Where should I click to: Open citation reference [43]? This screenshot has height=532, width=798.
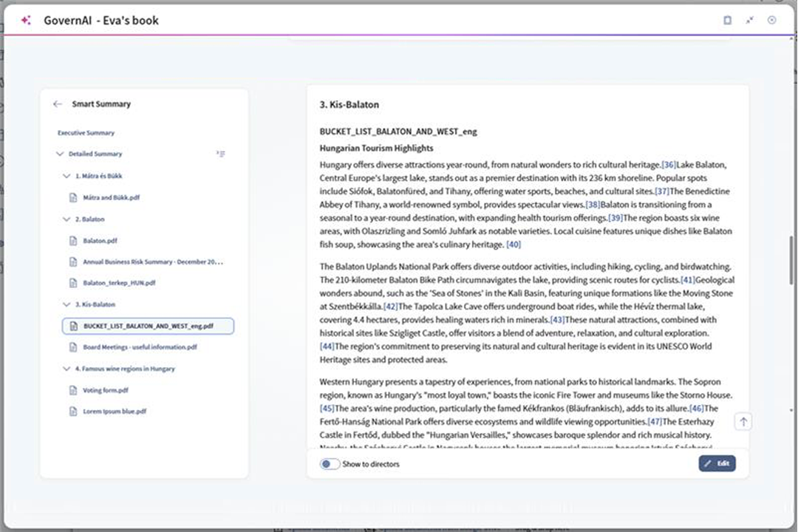click(558, 320)
